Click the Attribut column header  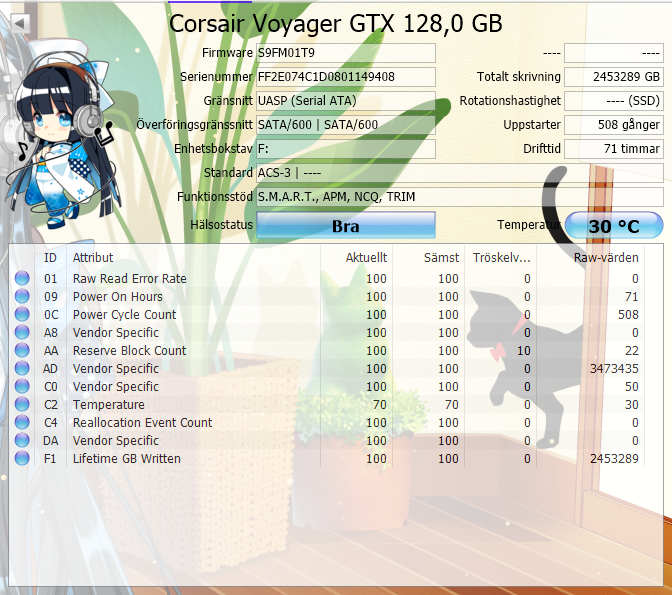tap(193, 258)
